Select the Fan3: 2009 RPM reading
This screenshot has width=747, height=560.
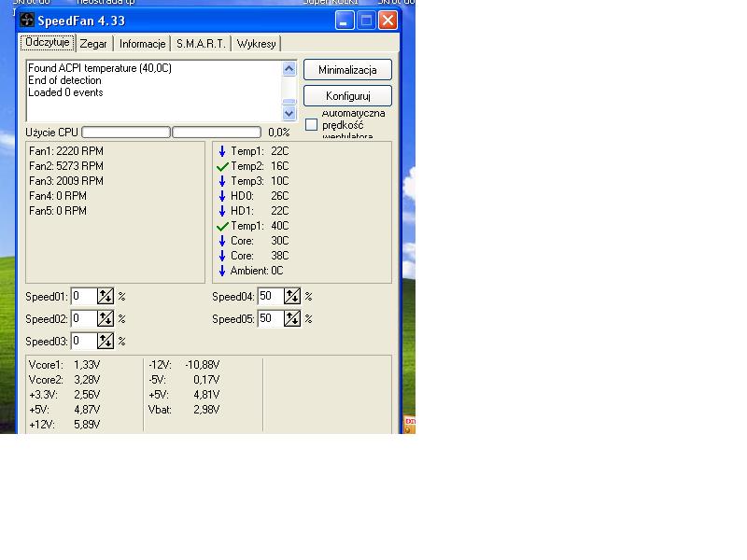pos(65,181)
